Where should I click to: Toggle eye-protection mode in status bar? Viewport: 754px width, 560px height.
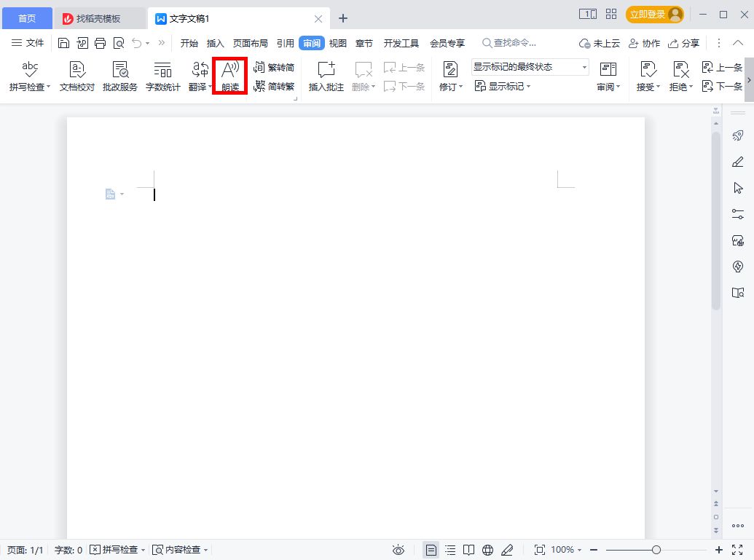[398, 550]
